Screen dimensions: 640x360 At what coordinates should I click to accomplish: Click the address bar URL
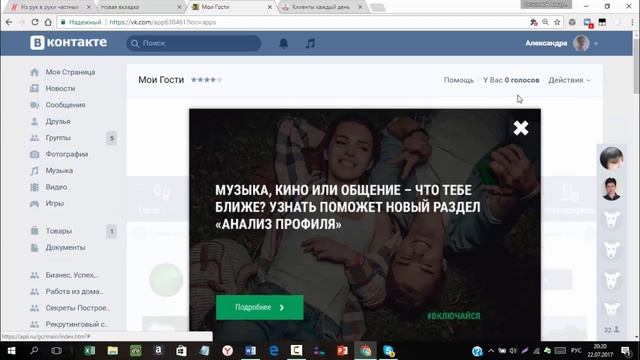pos(162,22)
